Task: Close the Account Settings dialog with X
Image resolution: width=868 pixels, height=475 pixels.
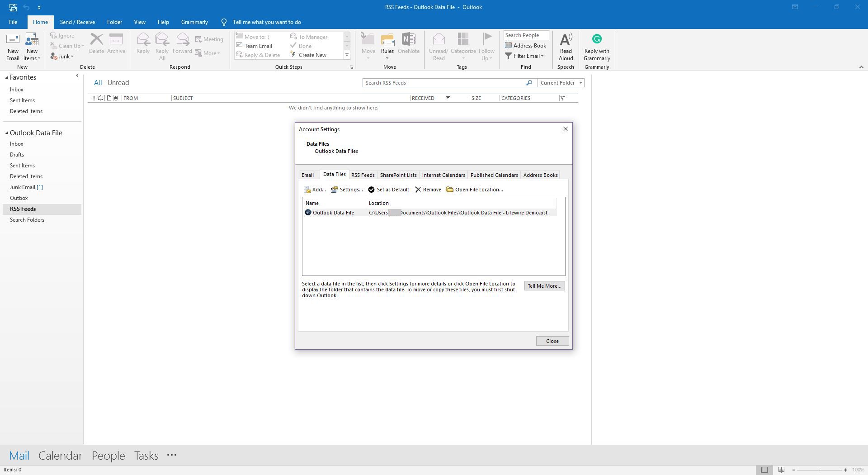Action: point(565,129)
